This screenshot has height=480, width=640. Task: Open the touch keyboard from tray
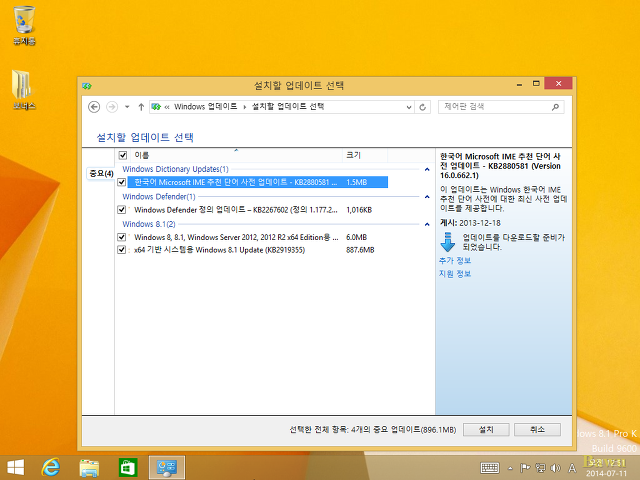(x=489, y=468)
